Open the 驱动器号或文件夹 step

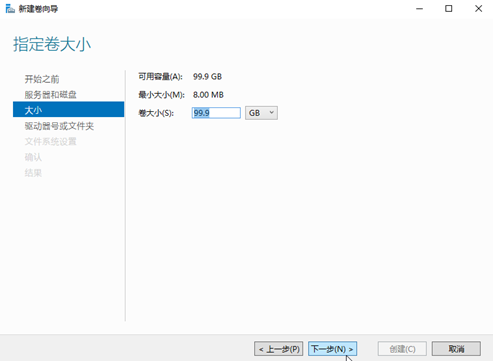(x=59, y=126)
